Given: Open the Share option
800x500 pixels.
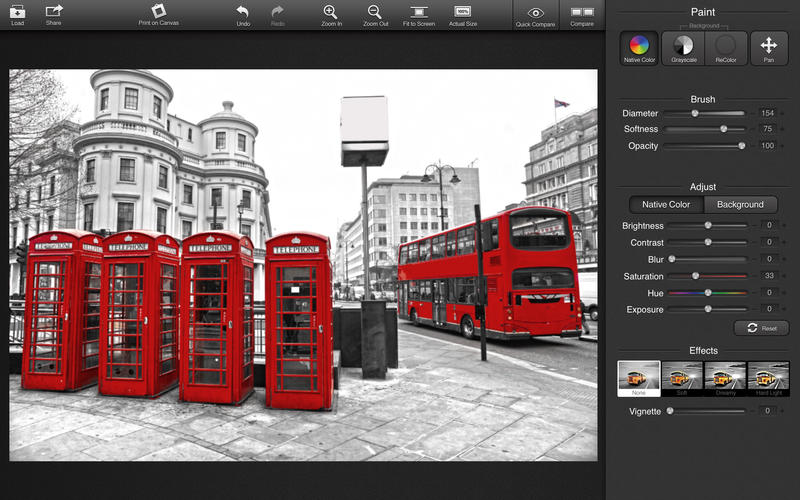Looking at the screenshot, I should click(53, 13).
